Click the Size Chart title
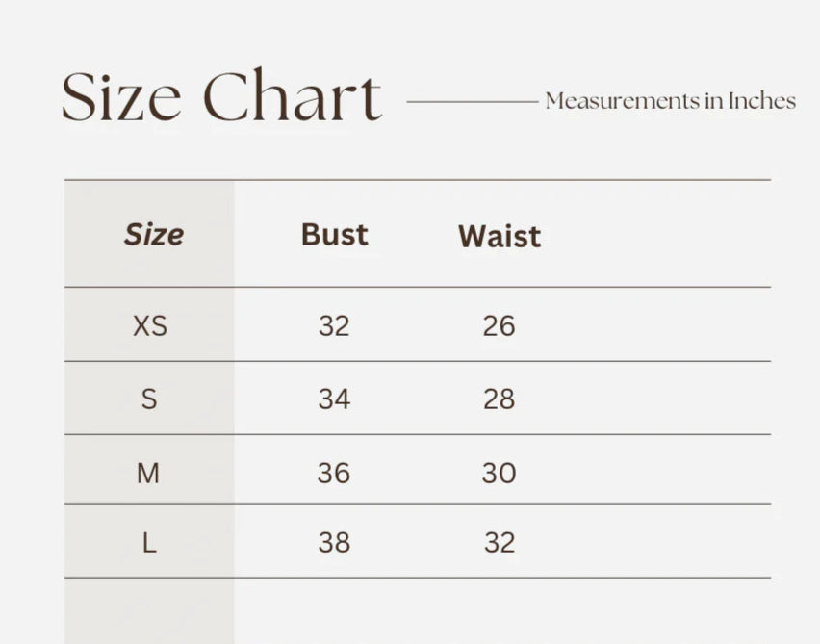Screen dimensions: 820x644 point(221,98)
